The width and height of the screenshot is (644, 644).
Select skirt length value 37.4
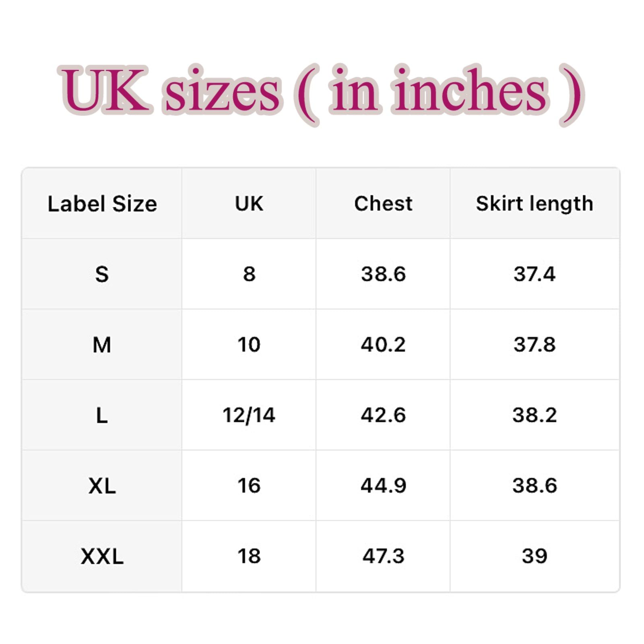pos(535,274)
